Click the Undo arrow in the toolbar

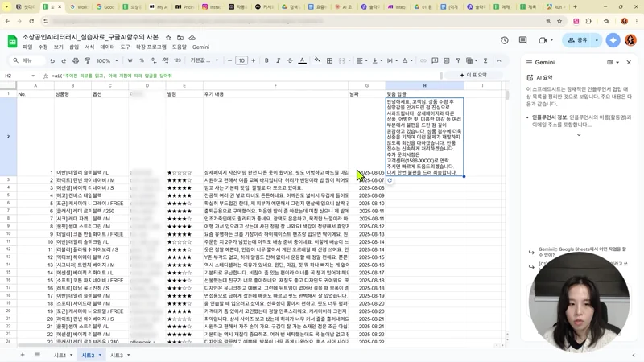tap(52, 61)
